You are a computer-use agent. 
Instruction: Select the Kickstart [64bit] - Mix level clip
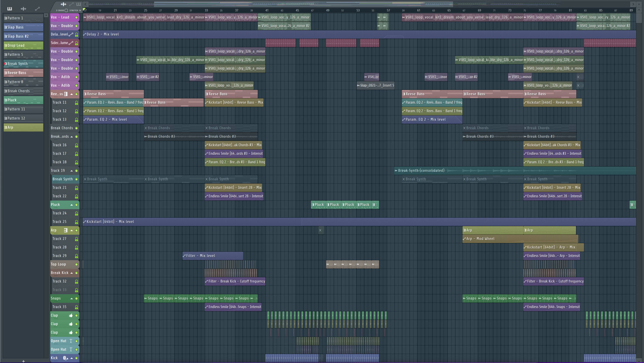[x=359, y=222]
